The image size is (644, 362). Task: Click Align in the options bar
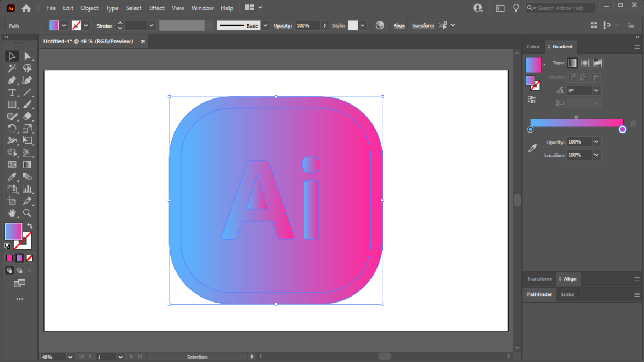399,25
